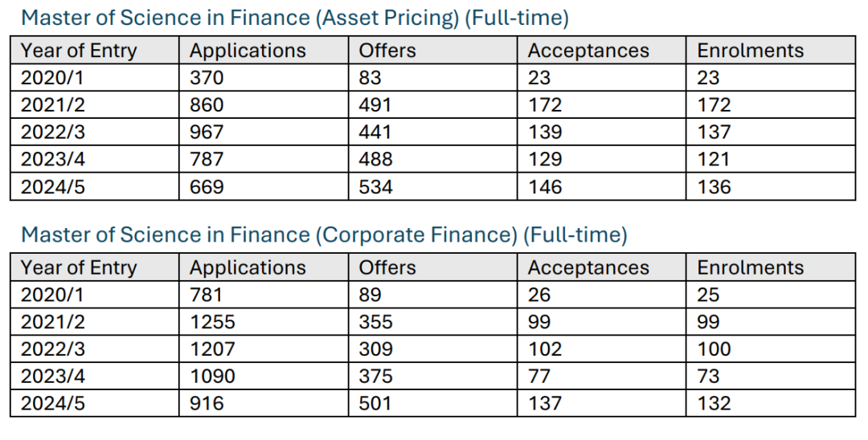
Task: Click the 491 offers cell
Action: [432, 104]
